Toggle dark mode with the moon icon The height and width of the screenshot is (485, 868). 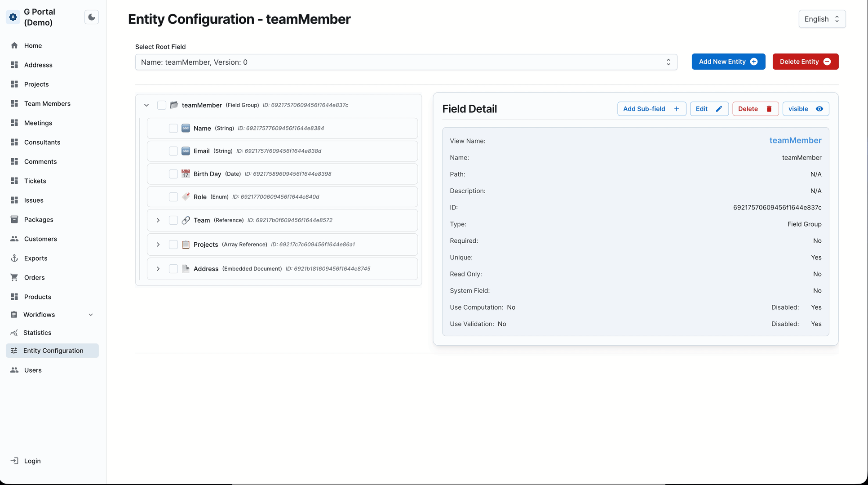coord(91,17)
